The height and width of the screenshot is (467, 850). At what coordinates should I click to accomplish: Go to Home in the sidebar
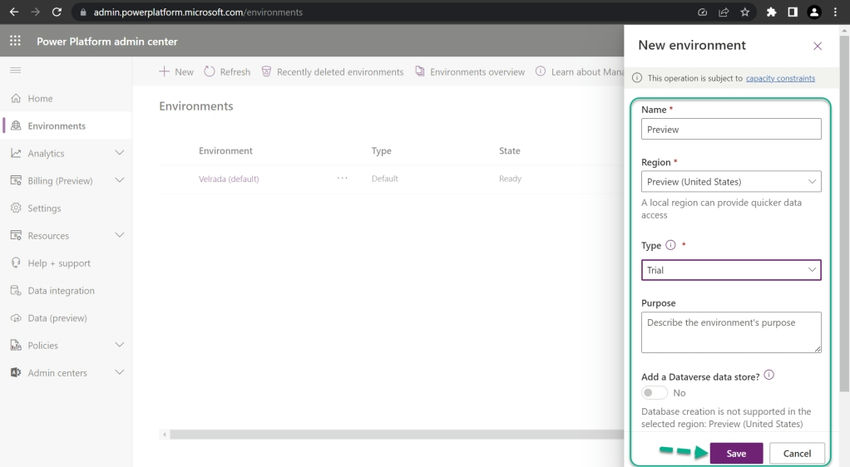(x=40, y=99)
